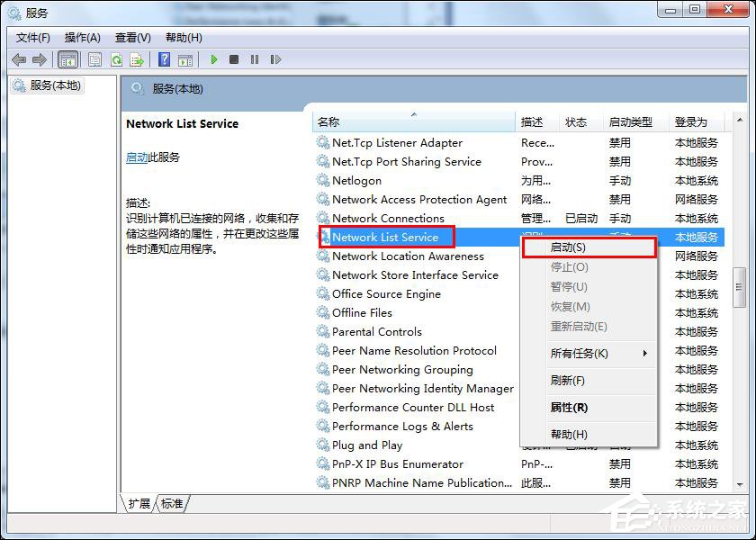756x540 pixels.
Task: Open Help via the question mark icon
Action: click(x=165, y=59)
